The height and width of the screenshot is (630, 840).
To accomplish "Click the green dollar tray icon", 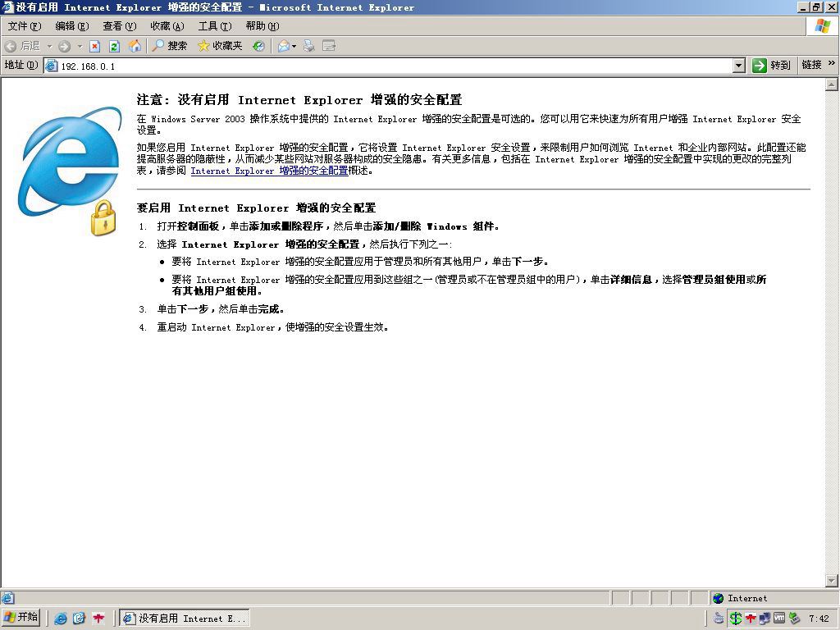I will (736, 619).
